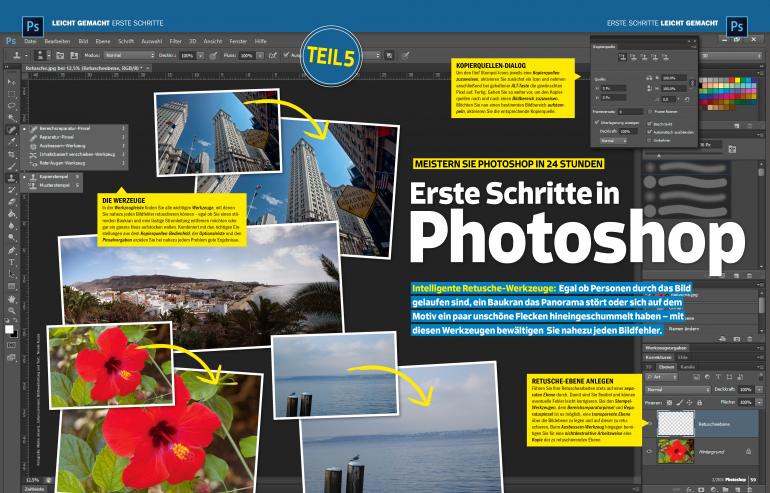Select the Zoom tool in the toolbox

coord(11,310)
